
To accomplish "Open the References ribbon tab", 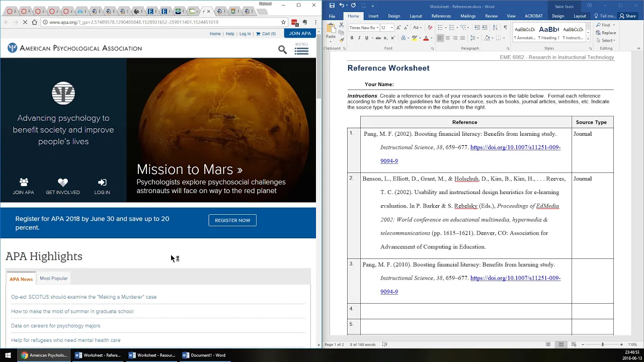I will click(x=441, y=16).
